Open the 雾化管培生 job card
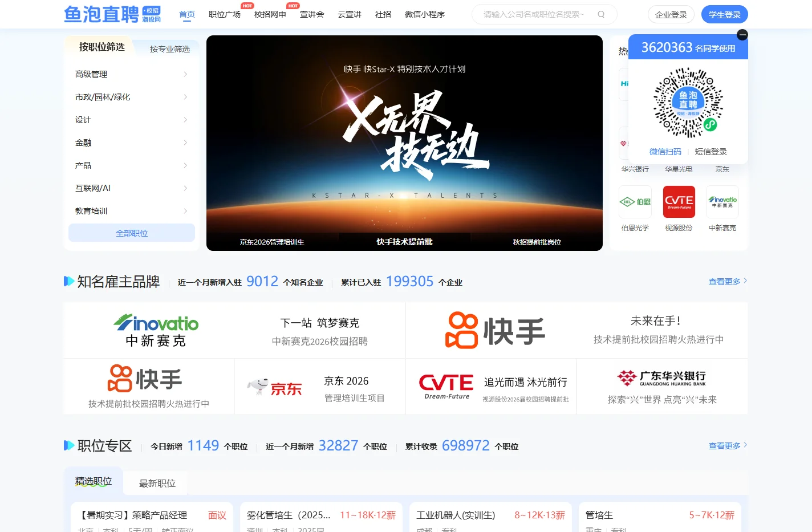Screen dimensions: 812x532 point(322,517)
